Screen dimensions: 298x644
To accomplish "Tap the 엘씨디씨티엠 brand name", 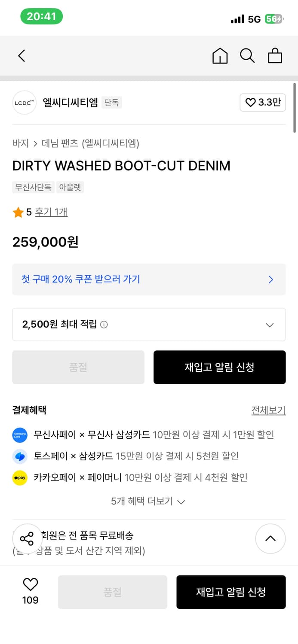I will pos(71,103).
